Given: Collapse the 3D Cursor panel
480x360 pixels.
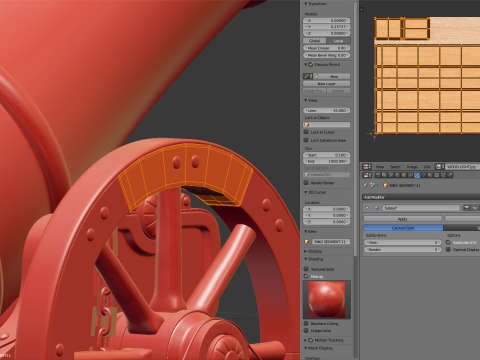Looking at the screenshot, I should pos(306,192).
